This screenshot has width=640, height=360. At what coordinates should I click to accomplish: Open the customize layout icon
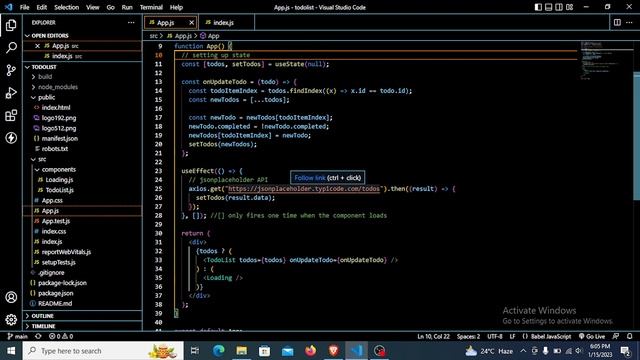569,7
